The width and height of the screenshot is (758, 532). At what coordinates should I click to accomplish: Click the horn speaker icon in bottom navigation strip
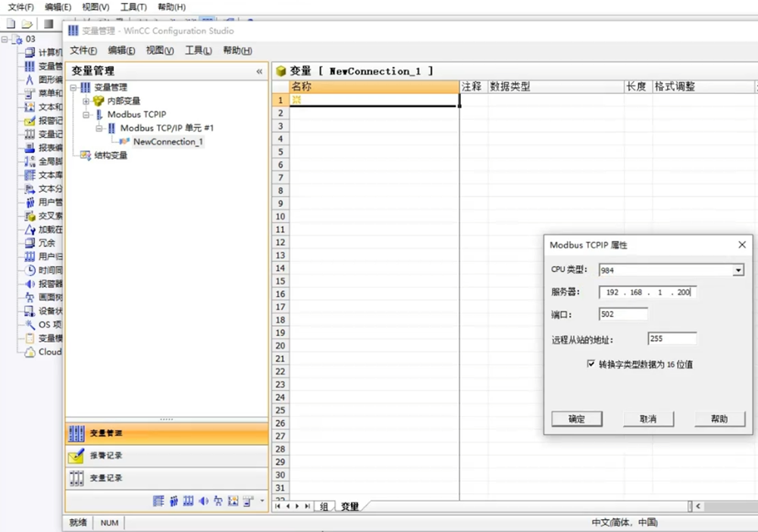[x=203, y=501]
